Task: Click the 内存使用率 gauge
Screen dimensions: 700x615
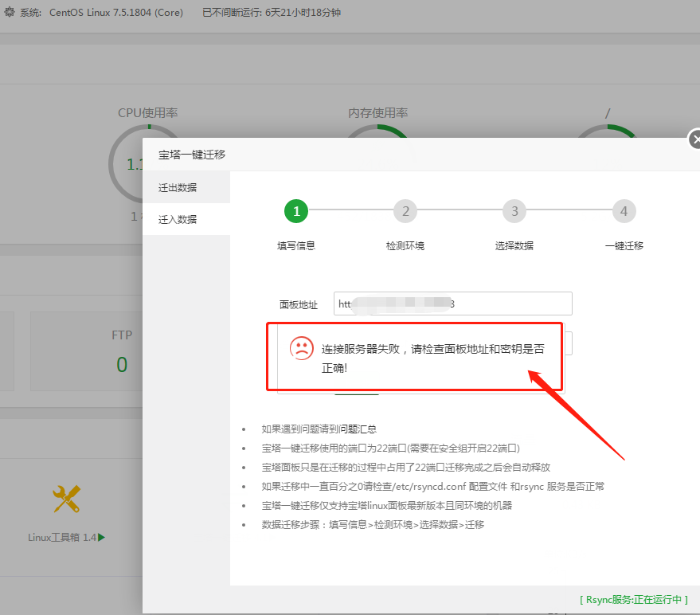Action: point(377,131)
